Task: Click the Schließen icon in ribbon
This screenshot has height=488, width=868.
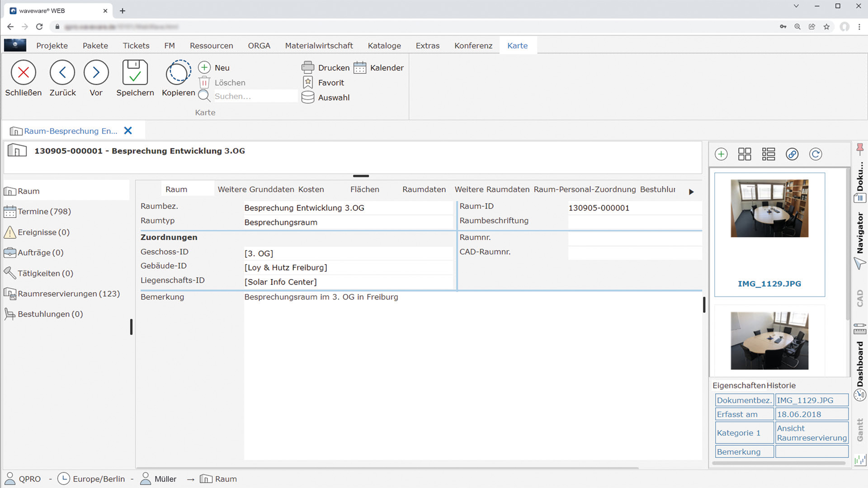Action: 24,72
